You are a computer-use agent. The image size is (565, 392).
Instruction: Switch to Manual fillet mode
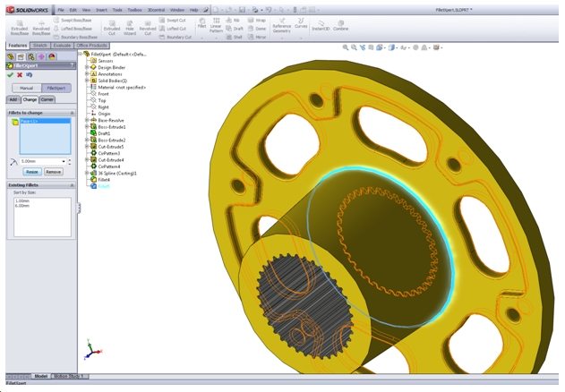(x=25, y=89)
